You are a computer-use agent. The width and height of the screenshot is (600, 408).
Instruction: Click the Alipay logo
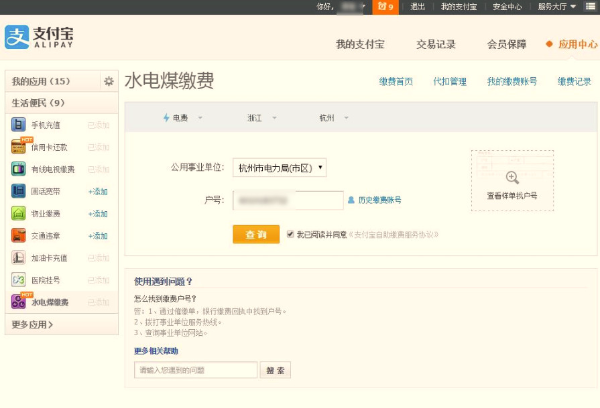pos(40,37)
